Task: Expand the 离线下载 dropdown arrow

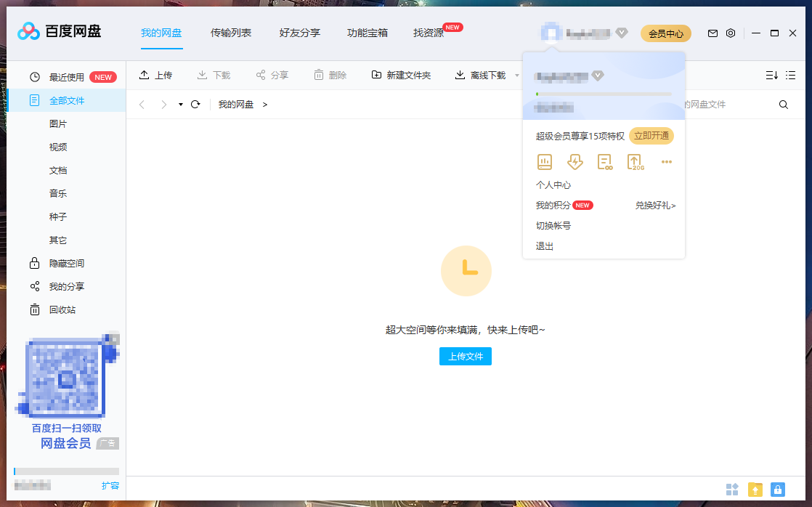Action: 517,75
